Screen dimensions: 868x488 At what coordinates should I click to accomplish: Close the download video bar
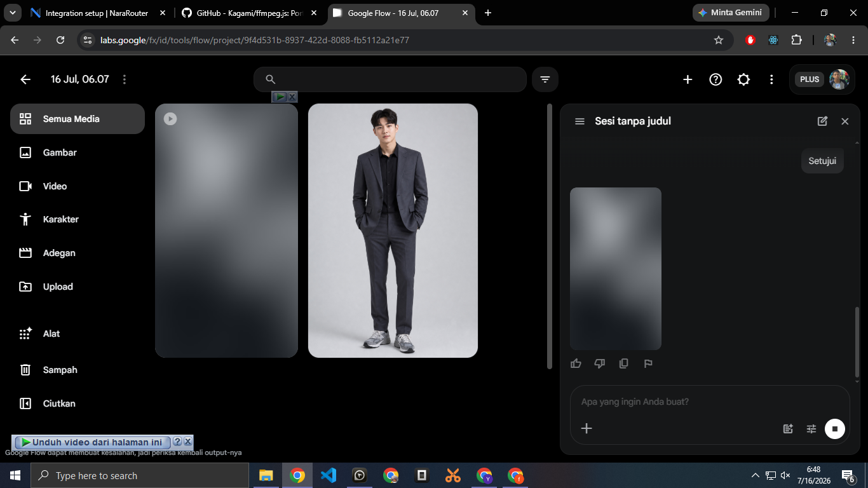point(188,442)
